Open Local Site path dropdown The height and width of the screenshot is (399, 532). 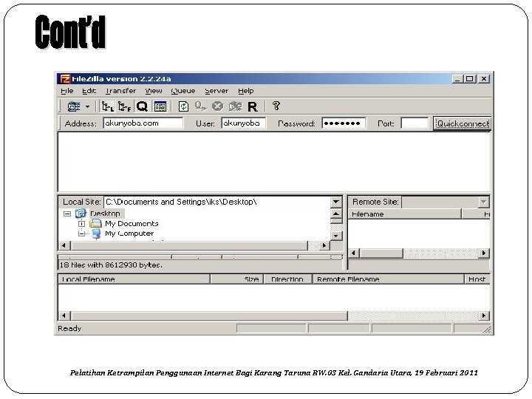tap(336, 202)
